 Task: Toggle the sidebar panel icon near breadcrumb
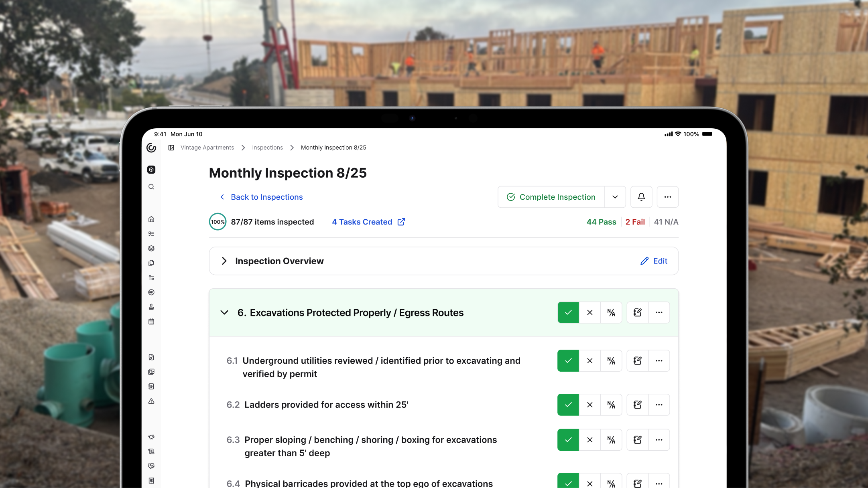[x=171, y=148]
